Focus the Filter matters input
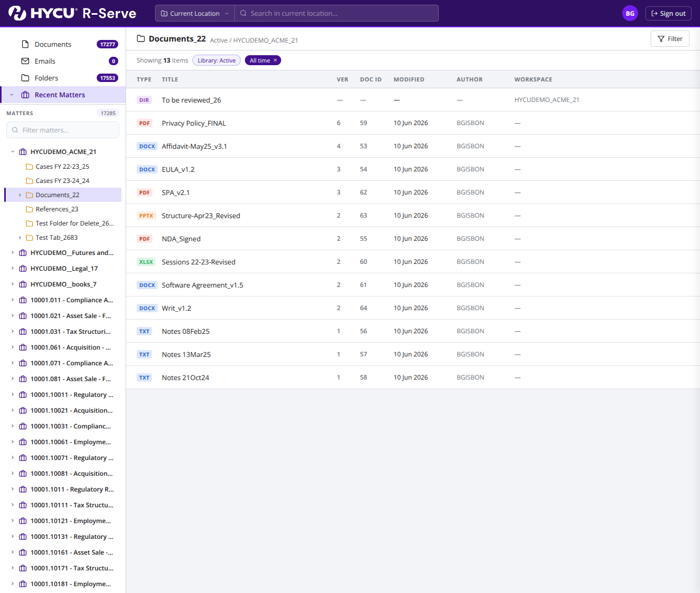 coord(63,130)
